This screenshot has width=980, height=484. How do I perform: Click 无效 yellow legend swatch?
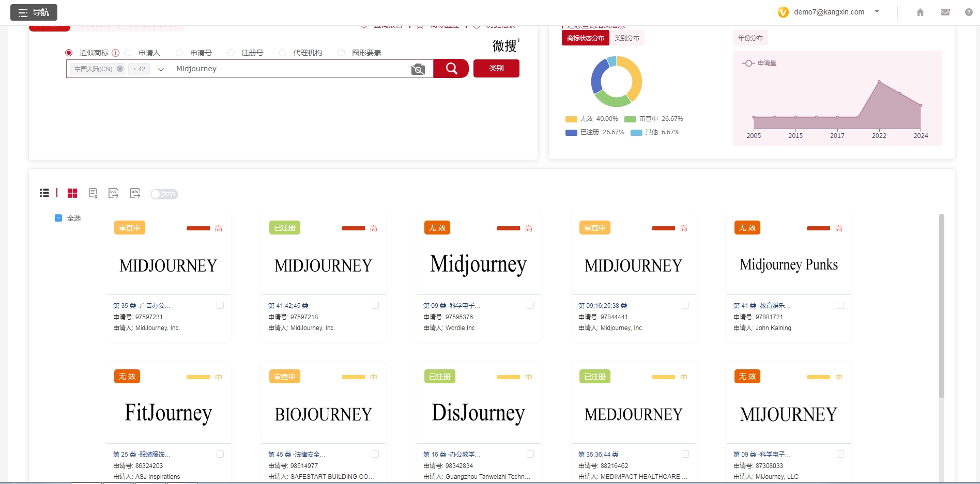click(x=571, y=119)
